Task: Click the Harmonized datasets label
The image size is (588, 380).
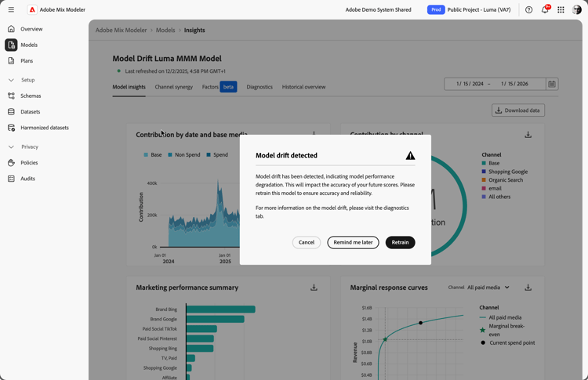Action: (x=45, y=128)
